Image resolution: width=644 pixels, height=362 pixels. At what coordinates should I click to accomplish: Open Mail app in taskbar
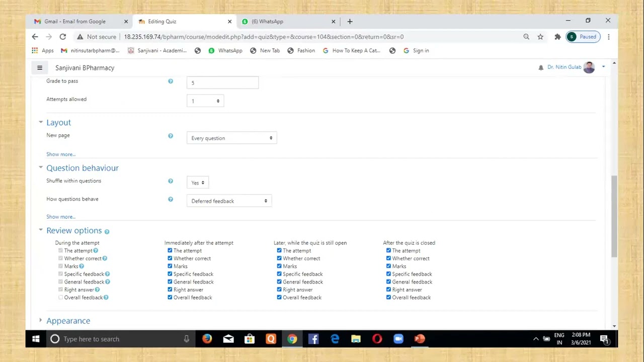click(x=228, y=339)
